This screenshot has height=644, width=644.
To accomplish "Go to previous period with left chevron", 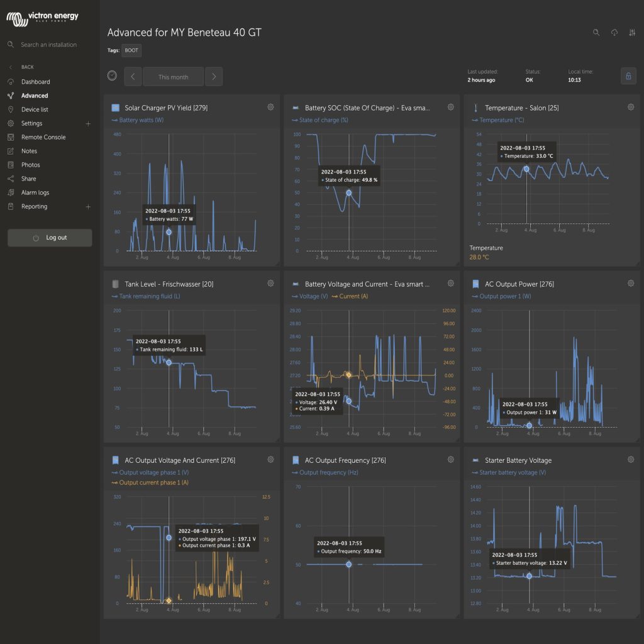I will tap(133, 76).
